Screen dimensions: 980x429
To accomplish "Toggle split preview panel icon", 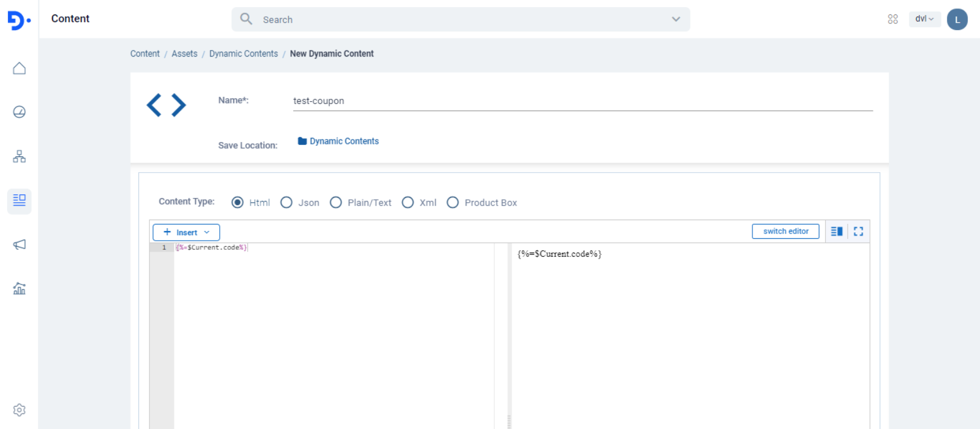I will (837, 232).
